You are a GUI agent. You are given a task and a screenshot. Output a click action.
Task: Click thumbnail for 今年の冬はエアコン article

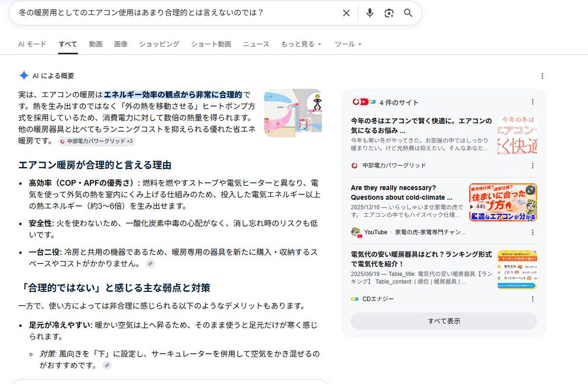[x=517, y=135]
